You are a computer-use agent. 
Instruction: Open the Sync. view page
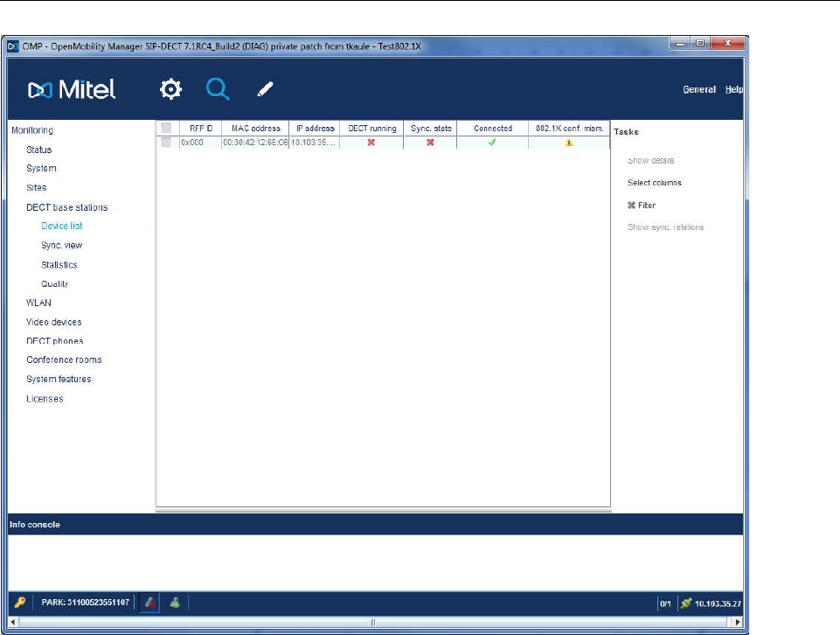point(61,246)
